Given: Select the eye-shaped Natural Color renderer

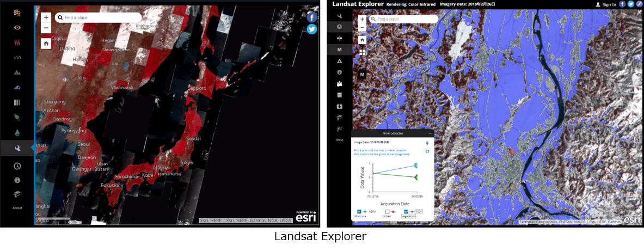Looking at the screenshot, I should click(x=17, y=27).
